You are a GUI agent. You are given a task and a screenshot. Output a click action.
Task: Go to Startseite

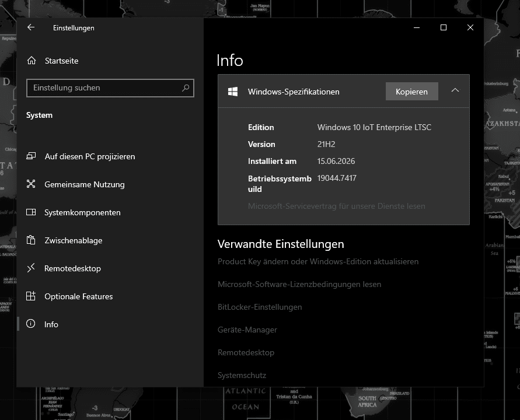[61, 61]
